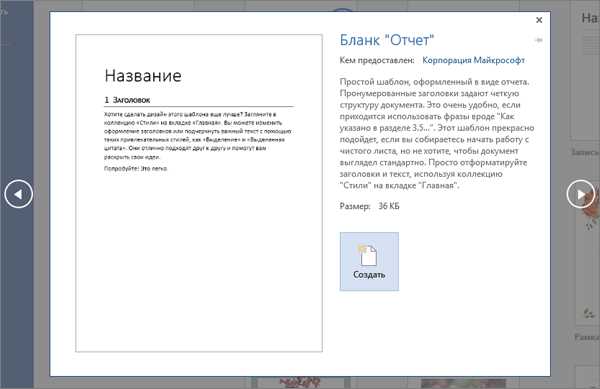Open the Корпорация Майкрософт provider link
The image size is (600, 389).
[473, 60]
